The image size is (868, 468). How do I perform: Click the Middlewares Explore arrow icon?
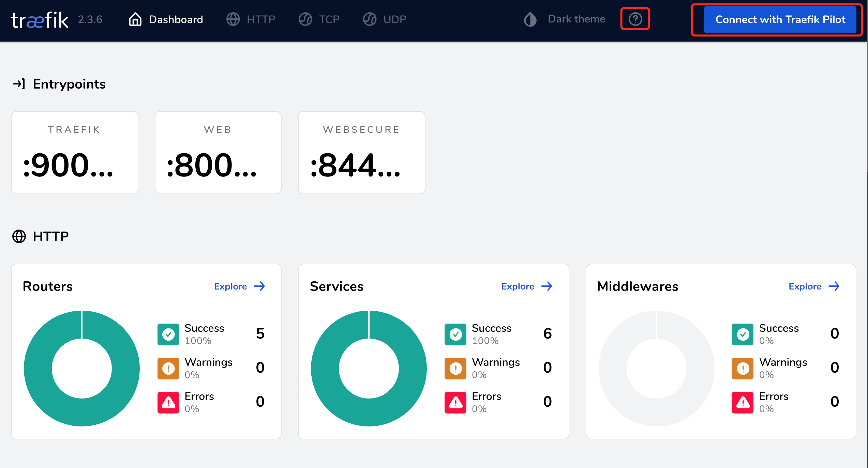click(x=834, y=286)
